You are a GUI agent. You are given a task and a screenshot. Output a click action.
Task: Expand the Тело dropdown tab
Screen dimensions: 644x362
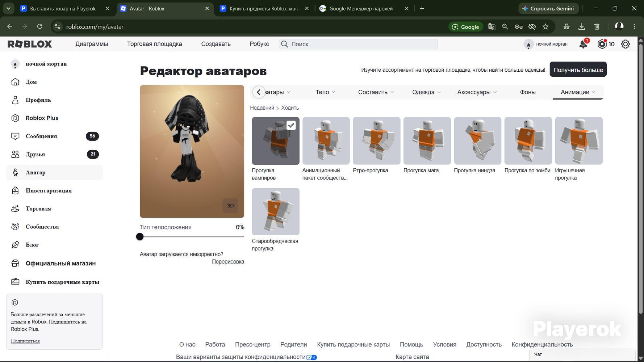[325, 92]
